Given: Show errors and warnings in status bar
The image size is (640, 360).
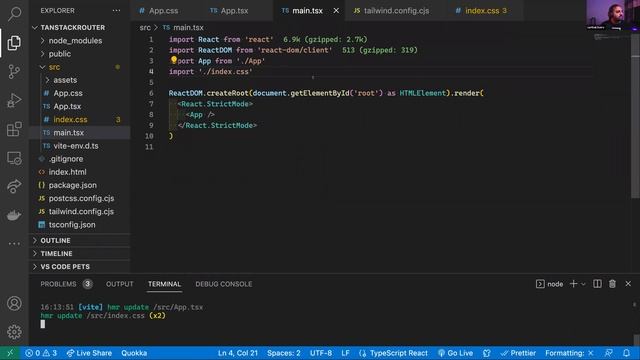Looking at the screenshot, I should point(41,353).
